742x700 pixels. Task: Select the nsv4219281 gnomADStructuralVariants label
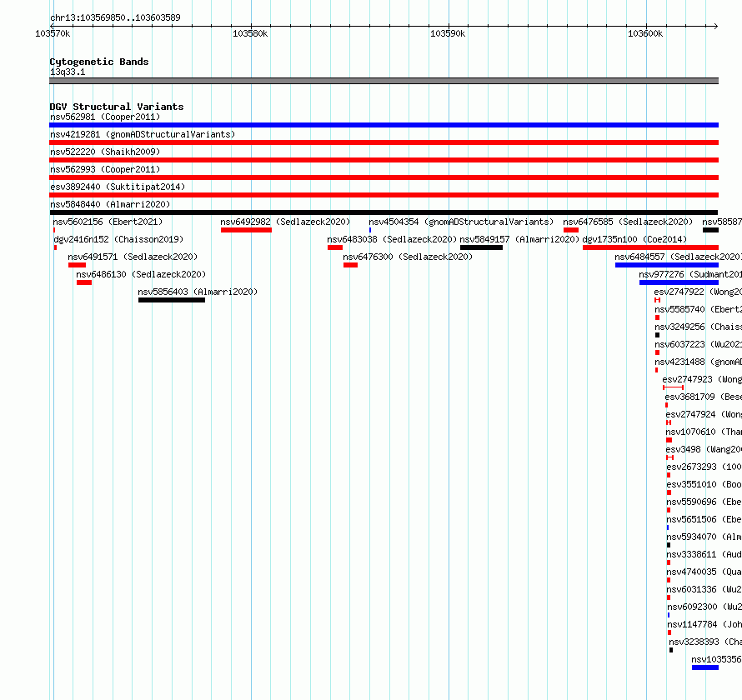tap(143, 134)
